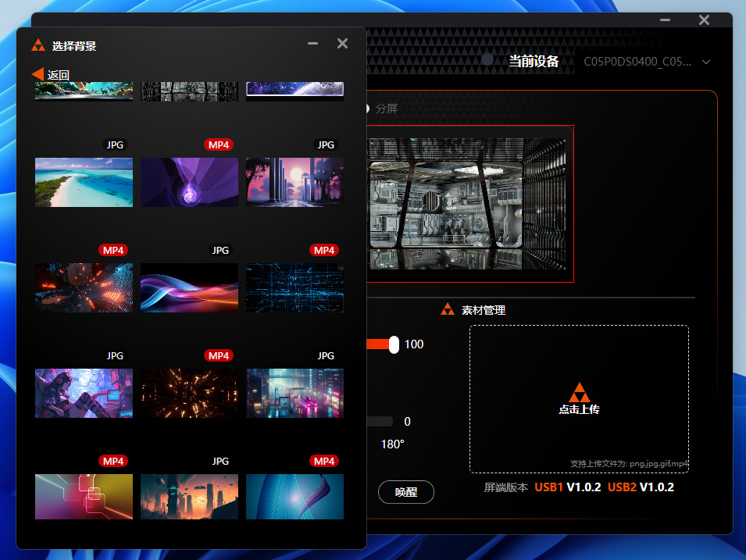This screenshot has height=560, width=746.
Task: Select the sci-fi sunset city JPG thumbnail
Action: pos(189,497)
